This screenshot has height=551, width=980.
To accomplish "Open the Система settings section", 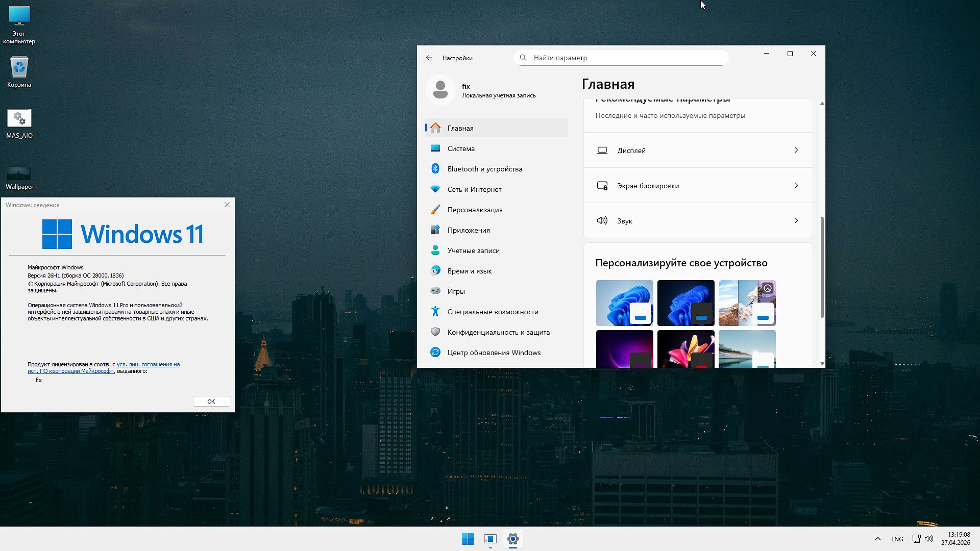I will pyautogui.click(x=460, y=148).
